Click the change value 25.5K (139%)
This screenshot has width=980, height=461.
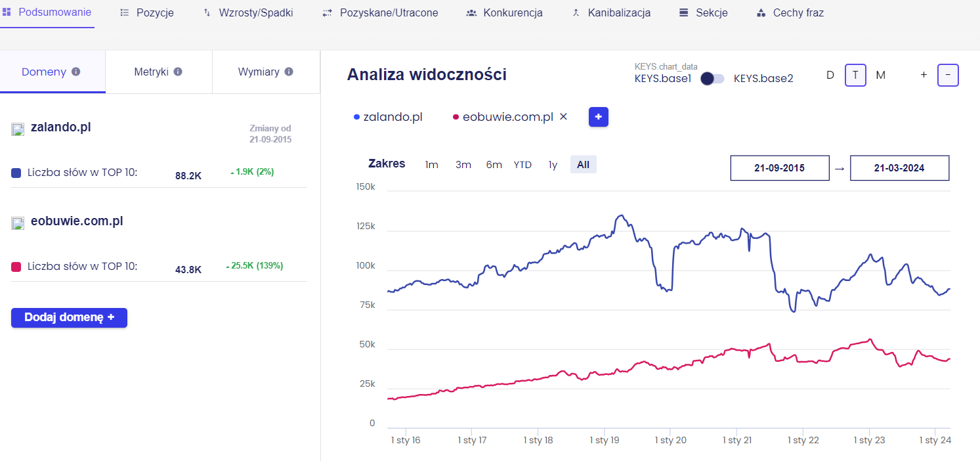click(255, 266)
